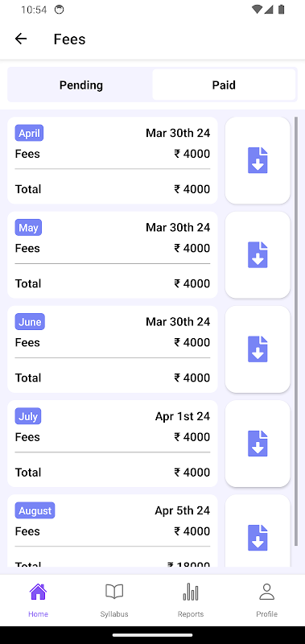
Task: Switch to the Pending tab
Action: tap(80, 85)
